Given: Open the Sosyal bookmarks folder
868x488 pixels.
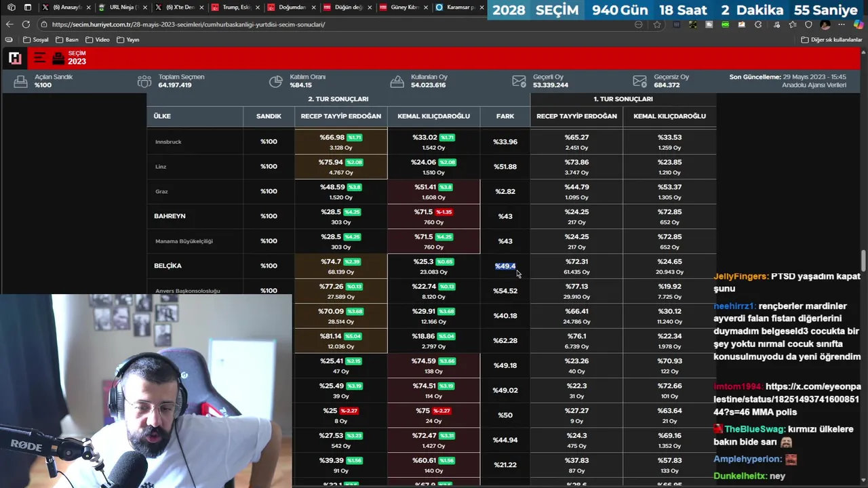Looking at the screenshot, I should click(x=36, y=39).
